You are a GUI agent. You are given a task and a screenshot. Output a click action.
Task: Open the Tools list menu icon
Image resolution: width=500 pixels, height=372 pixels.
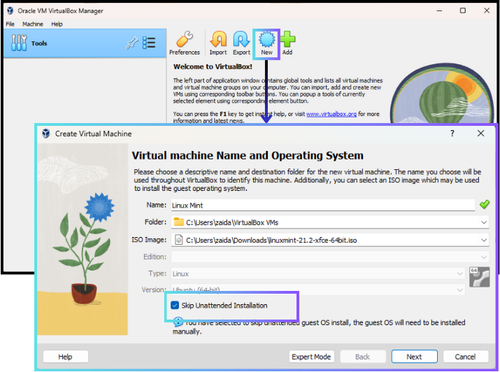point(149,43)
